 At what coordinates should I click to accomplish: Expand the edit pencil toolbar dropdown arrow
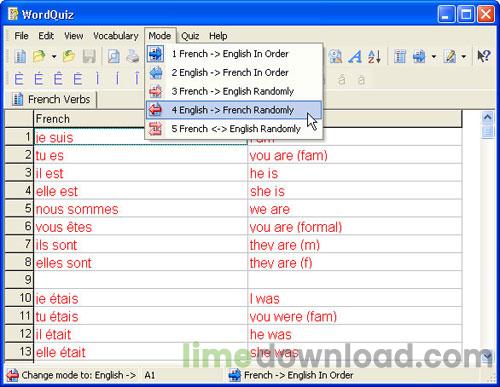tap(463, 56)
